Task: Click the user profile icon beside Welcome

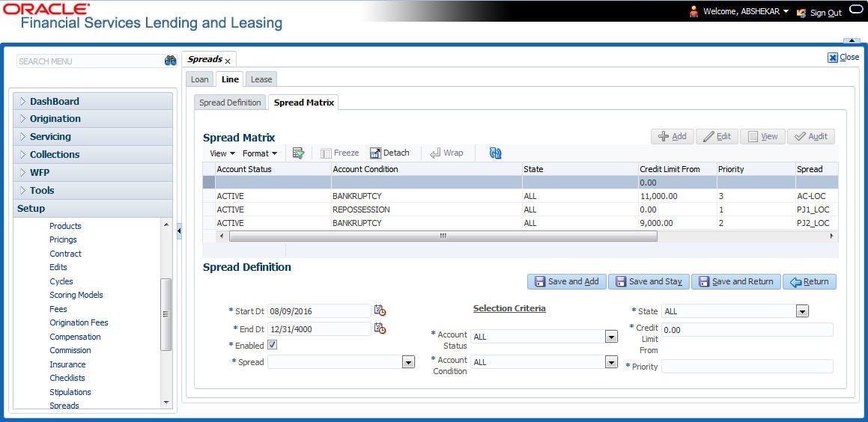Action: 694,12
